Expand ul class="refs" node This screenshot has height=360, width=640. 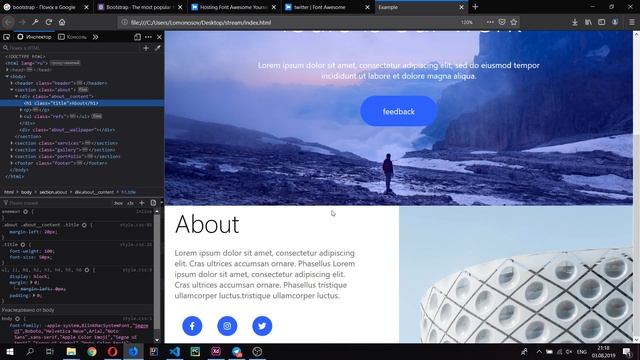tap(21, 116)
